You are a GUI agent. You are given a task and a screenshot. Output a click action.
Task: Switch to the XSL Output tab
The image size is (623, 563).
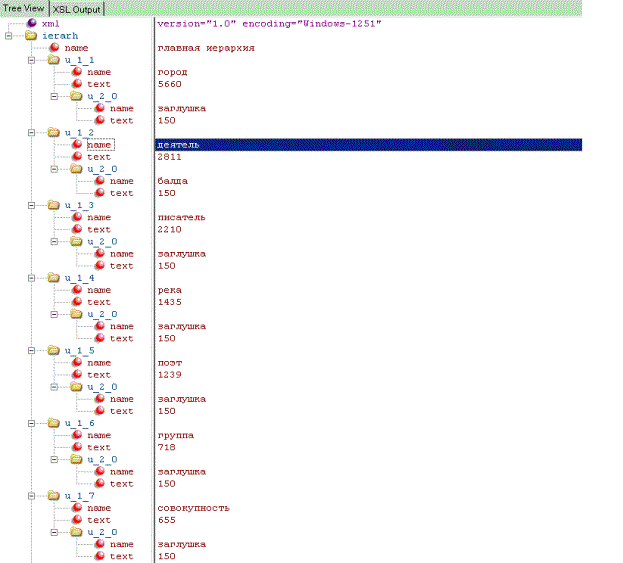(78, 8)
